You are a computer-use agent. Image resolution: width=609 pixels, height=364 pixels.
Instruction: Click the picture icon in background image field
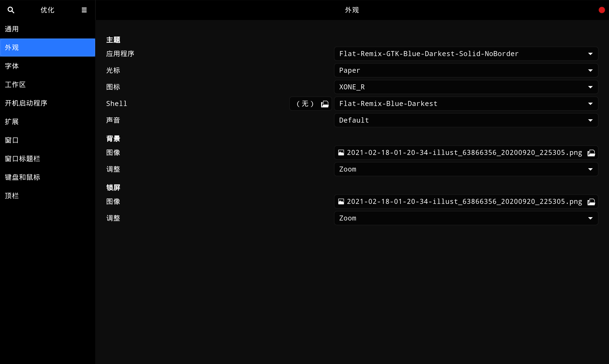pos(341,153)
